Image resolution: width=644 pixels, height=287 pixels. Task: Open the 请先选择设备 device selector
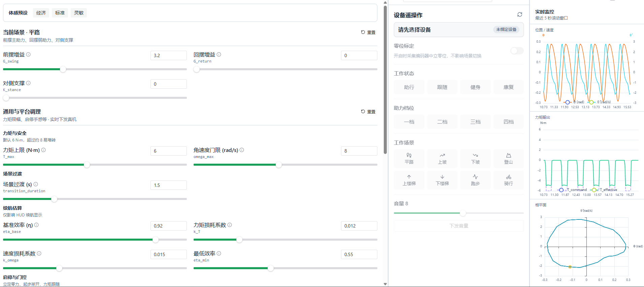pyautogui.click(x=459, y=30)
